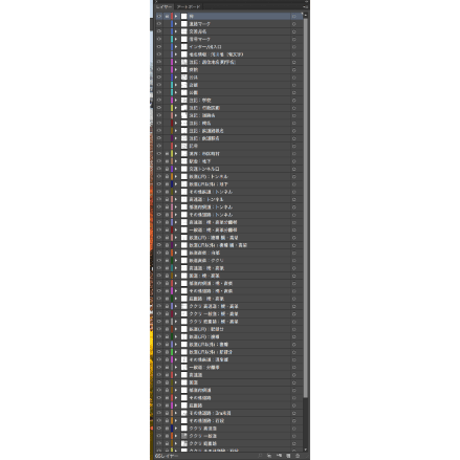Toggle visibility of その他国道 layer
460x460 pixels.
point(159,398)
